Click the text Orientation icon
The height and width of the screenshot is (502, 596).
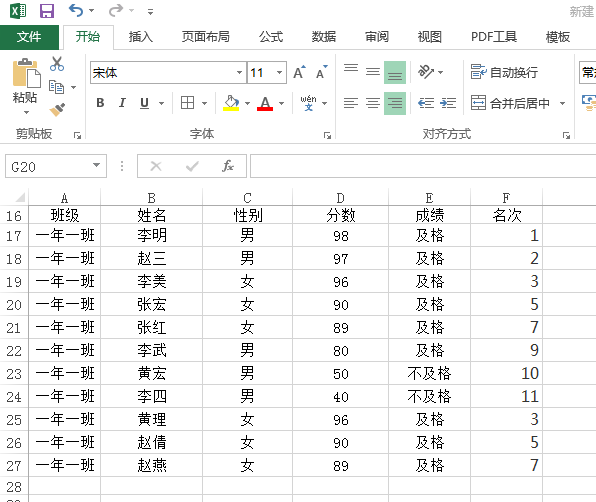pyautogui.click(x=426, y=72)
